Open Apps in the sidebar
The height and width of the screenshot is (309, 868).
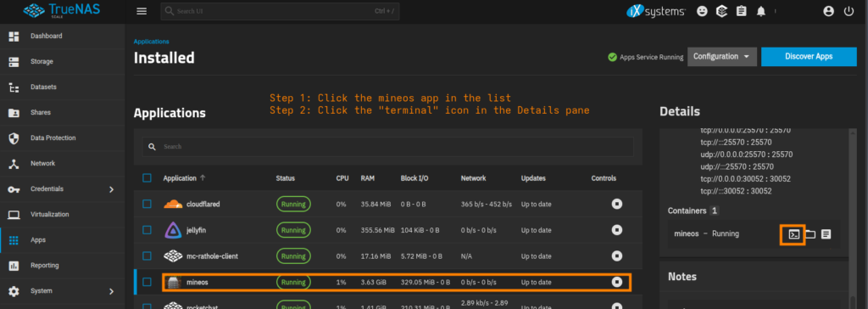click(x=63, y=240)
